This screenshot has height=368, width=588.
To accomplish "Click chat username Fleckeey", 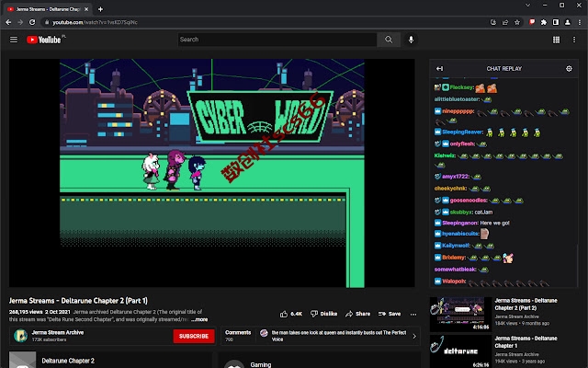I will tap(461, 87).
